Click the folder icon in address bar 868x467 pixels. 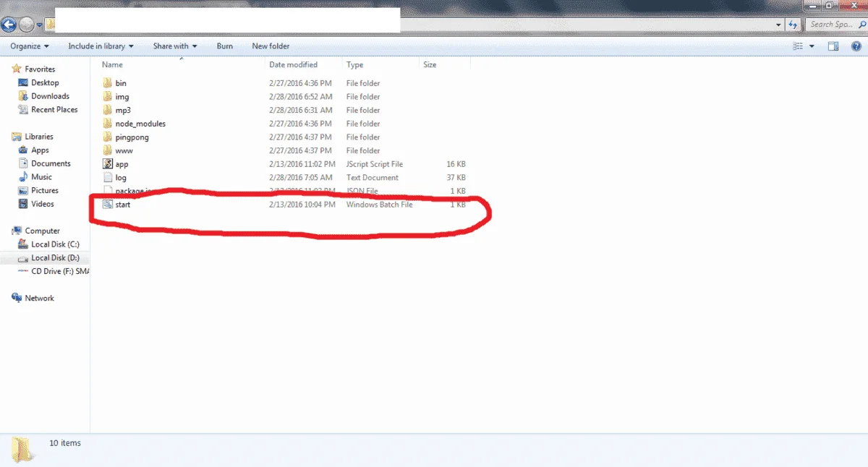(50, 25)
